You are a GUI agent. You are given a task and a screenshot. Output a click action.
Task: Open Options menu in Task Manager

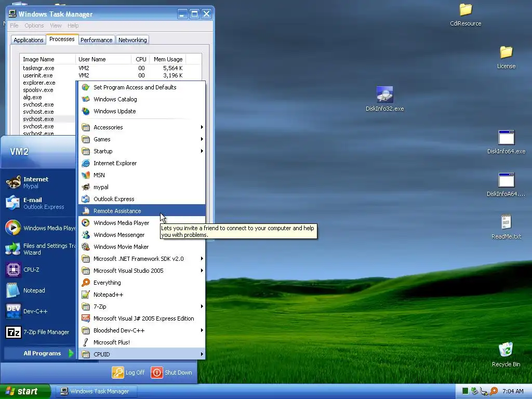(x=34, y=25)
